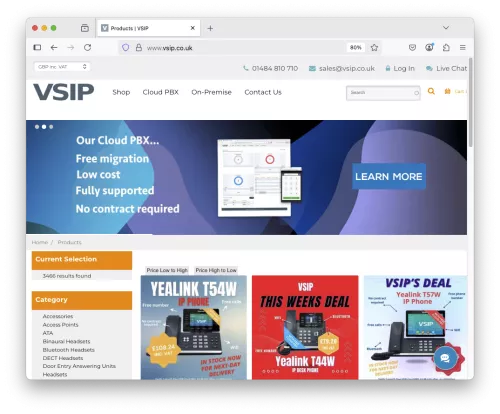Screen dimensions: 500x414
Task: Open Firefox sidebar toggle icon
Action: tap(37, 47)
